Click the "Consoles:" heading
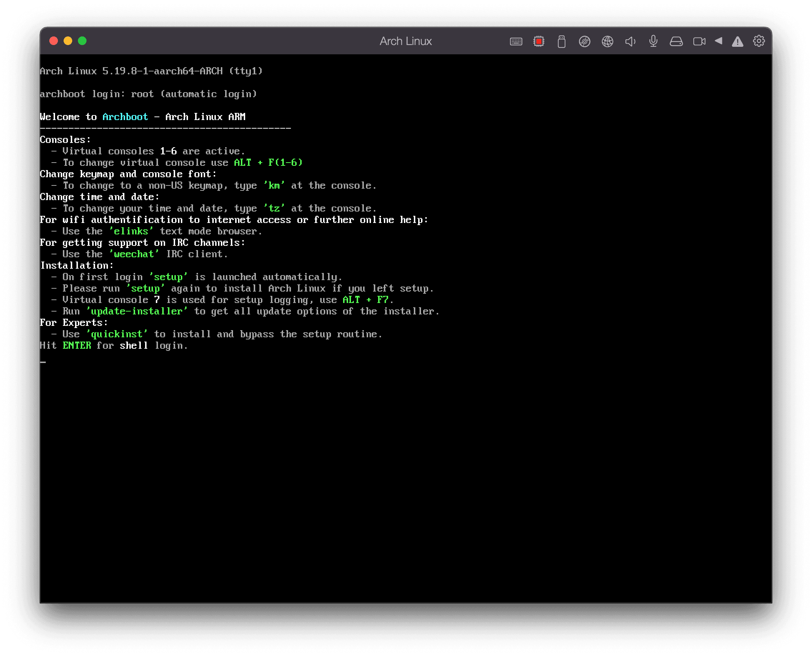This screenshot has height=656, width=812. coord(65,140)
